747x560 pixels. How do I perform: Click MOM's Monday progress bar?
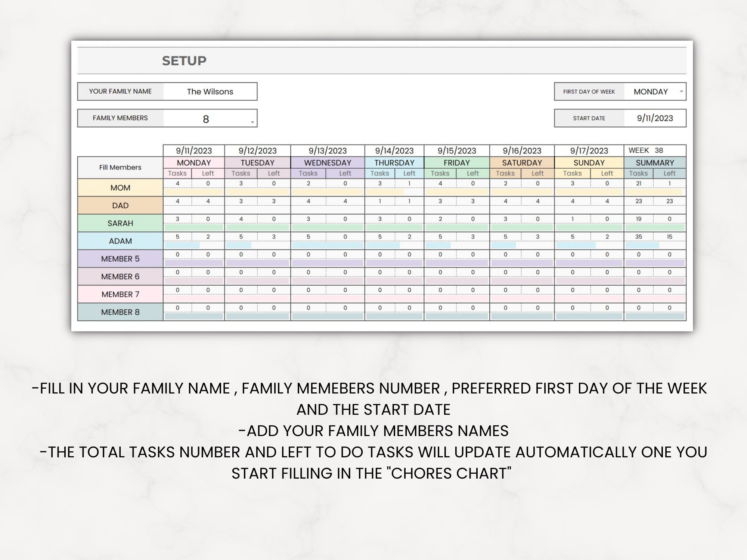[194, 192]
